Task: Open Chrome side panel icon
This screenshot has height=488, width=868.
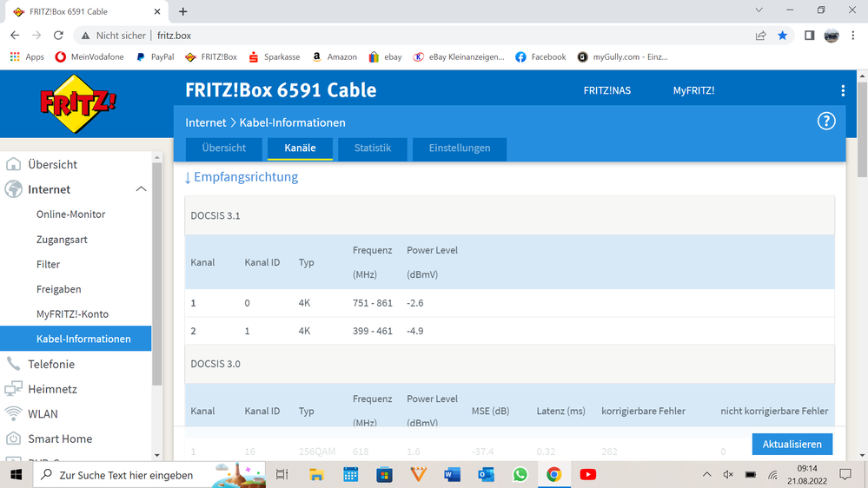Action: [x=809, y=36]
